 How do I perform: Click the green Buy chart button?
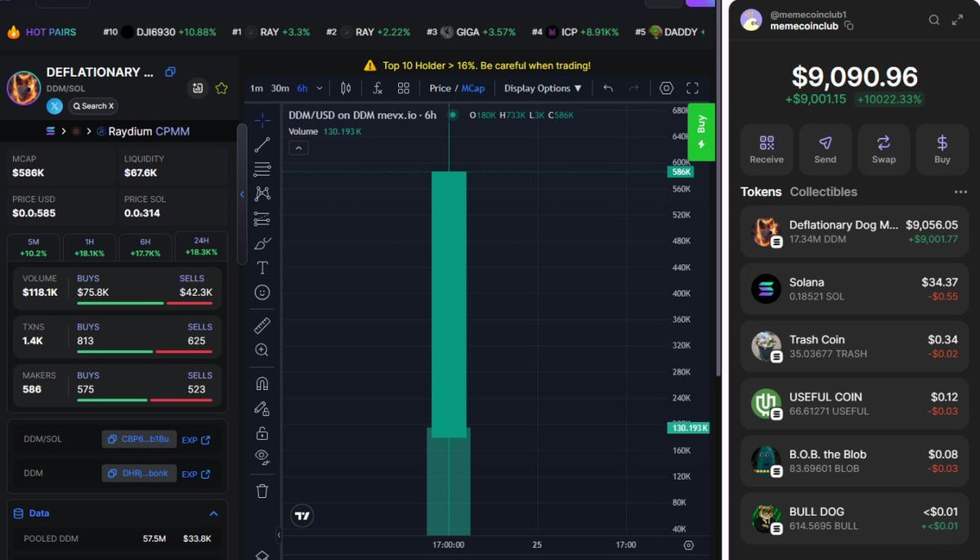coord(701,132)
